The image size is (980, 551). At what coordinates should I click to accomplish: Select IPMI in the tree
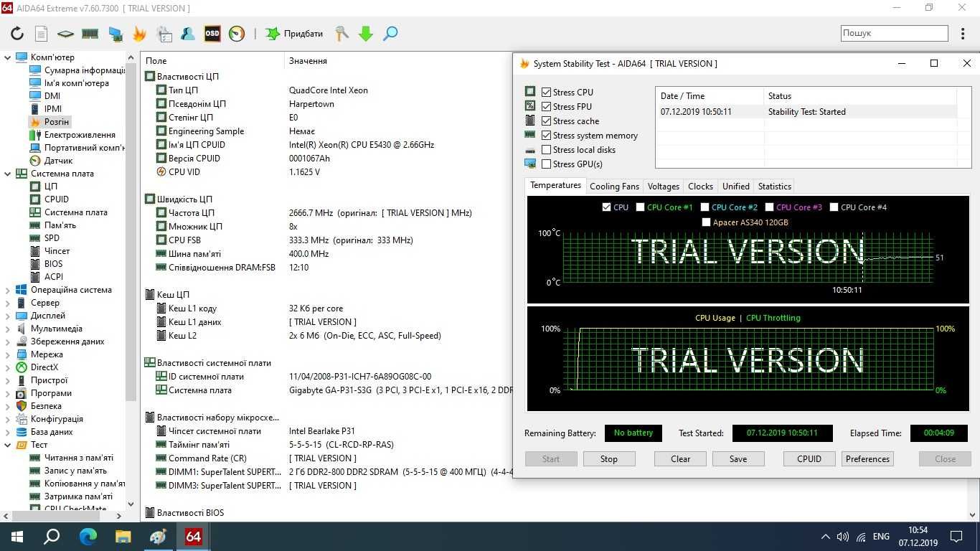click(x=53, y=109)
